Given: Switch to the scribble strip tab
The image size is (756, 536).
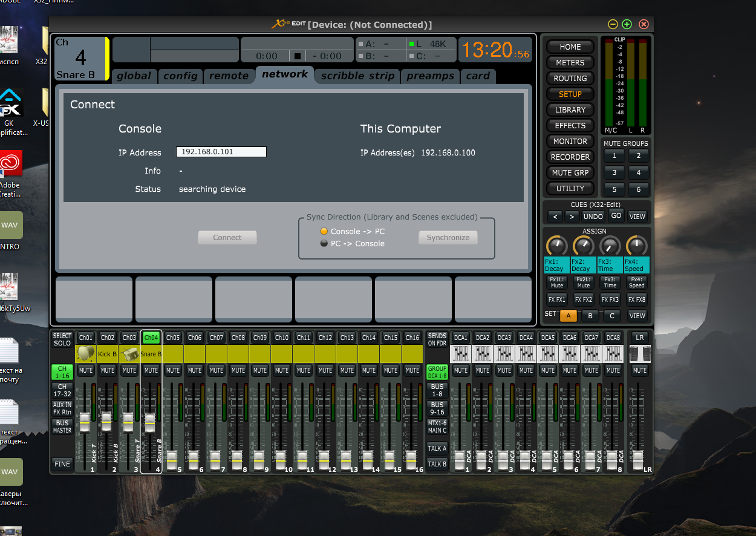Looking at the screenshot, I should click(357, 76).
